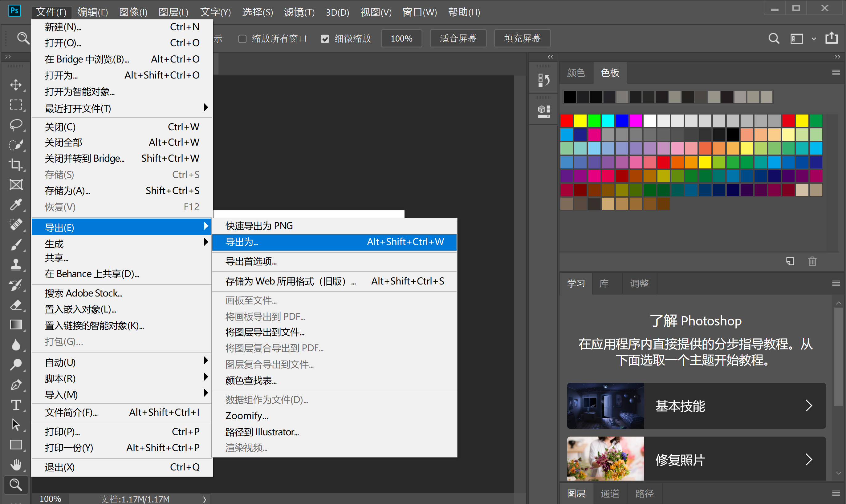Pick the pure red swatch
The image size is (846, 504).
point(566,121)
